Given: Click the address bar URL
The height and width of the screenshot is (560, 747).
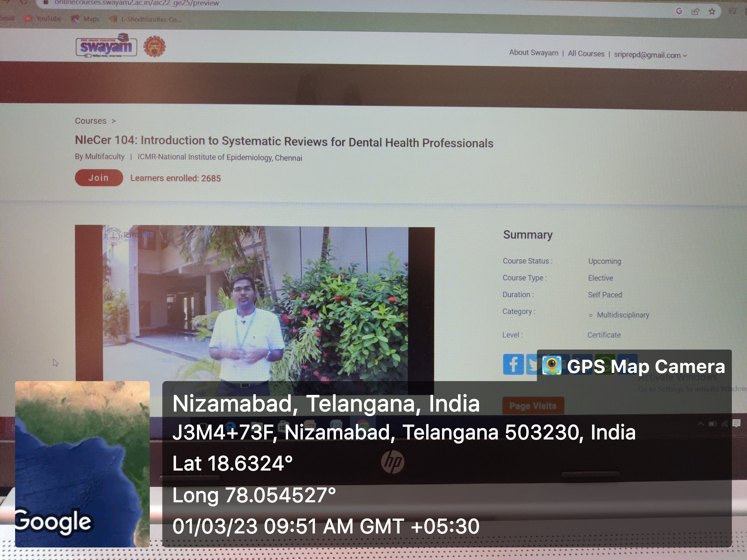Looking at the screenshot, I should click(136, 3).
